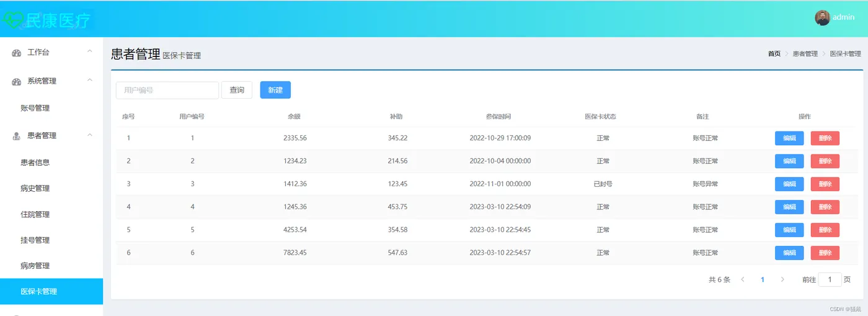
Task: Click cell 2023-03-10 22:54:45
Action: 500,230
